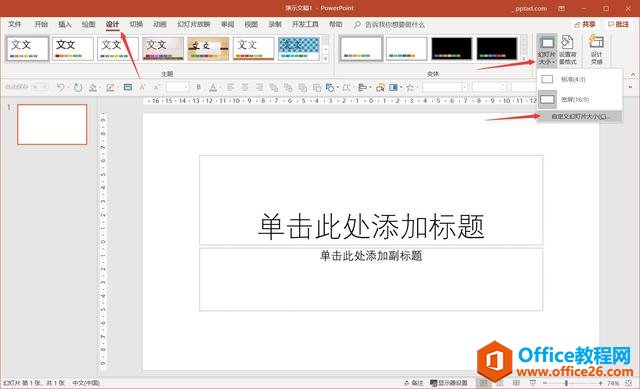Expand the variants gallery more arrow
The width and height of the screenshot is (640, 389).
click(x=524, y=58)
